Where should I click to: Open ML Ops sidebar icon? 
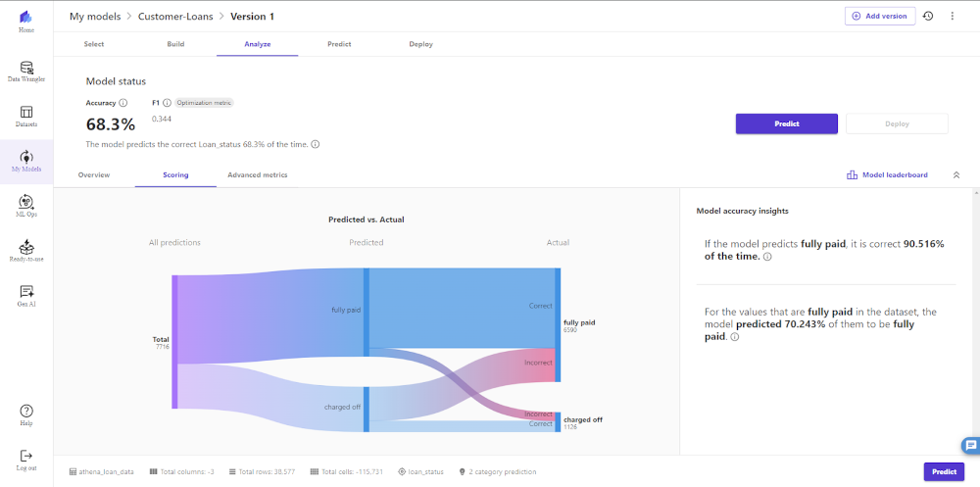[x=26, y=204]
